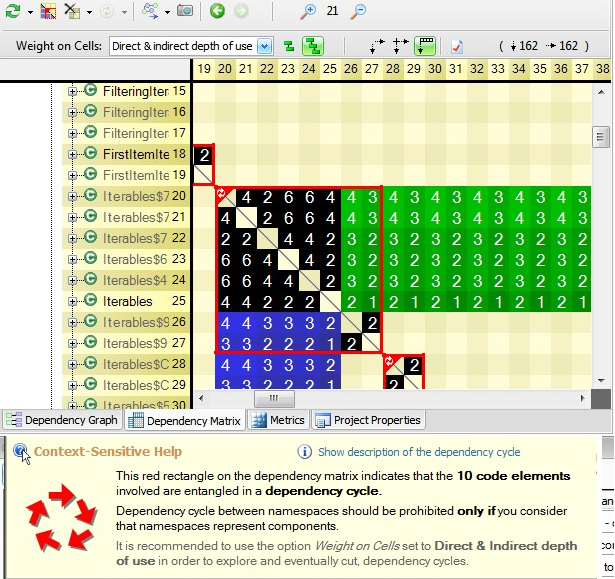Click the zoom out magnifier icon
This screenshot has height=579, width=615.
coord(357,11)
